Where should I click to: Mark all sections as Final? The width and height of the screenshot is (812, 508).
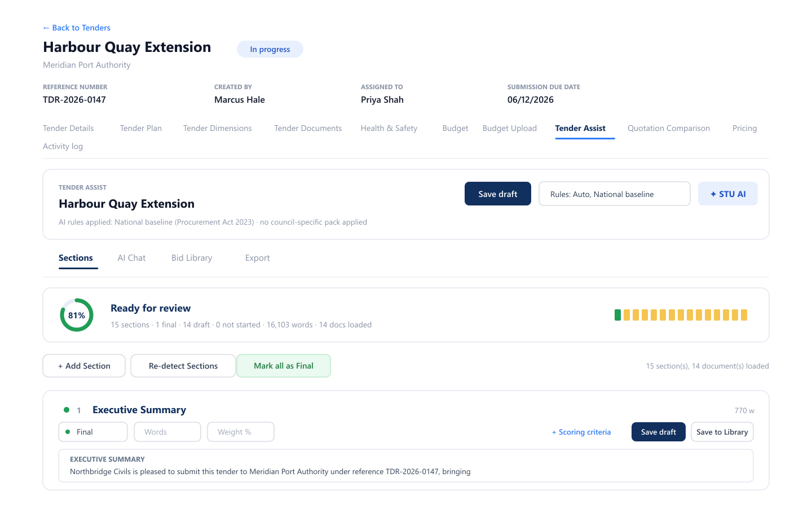click(284, 366)
